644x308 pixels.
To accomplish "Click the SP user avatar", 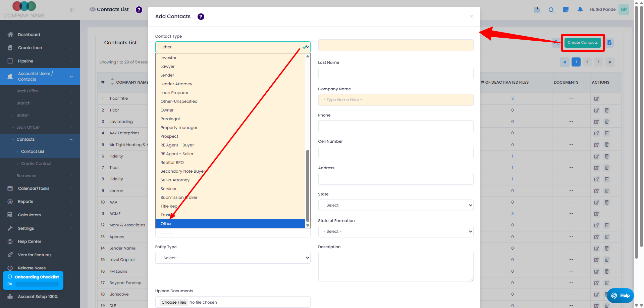I will [x=624, y=9].
